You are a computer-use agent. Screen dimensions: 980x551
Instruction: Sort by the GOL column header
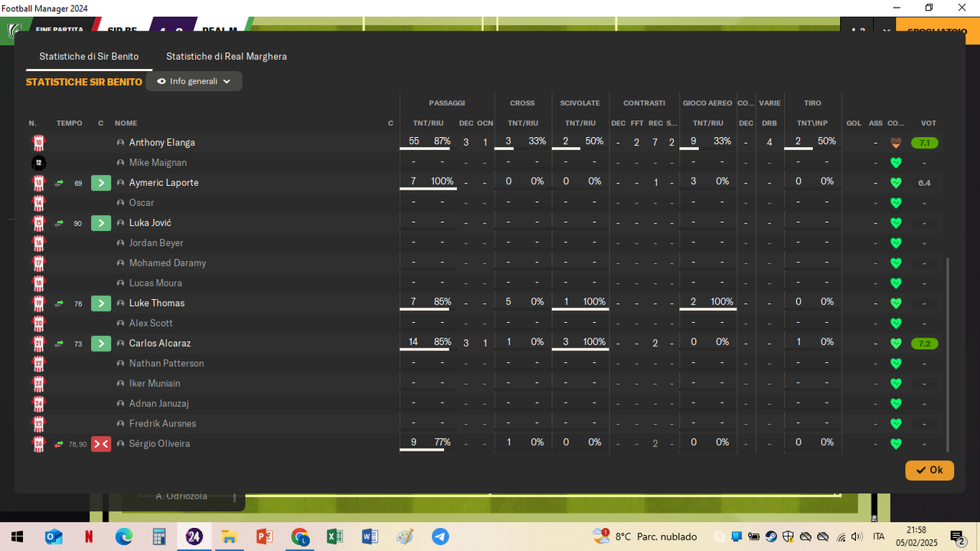click(854, 123)
